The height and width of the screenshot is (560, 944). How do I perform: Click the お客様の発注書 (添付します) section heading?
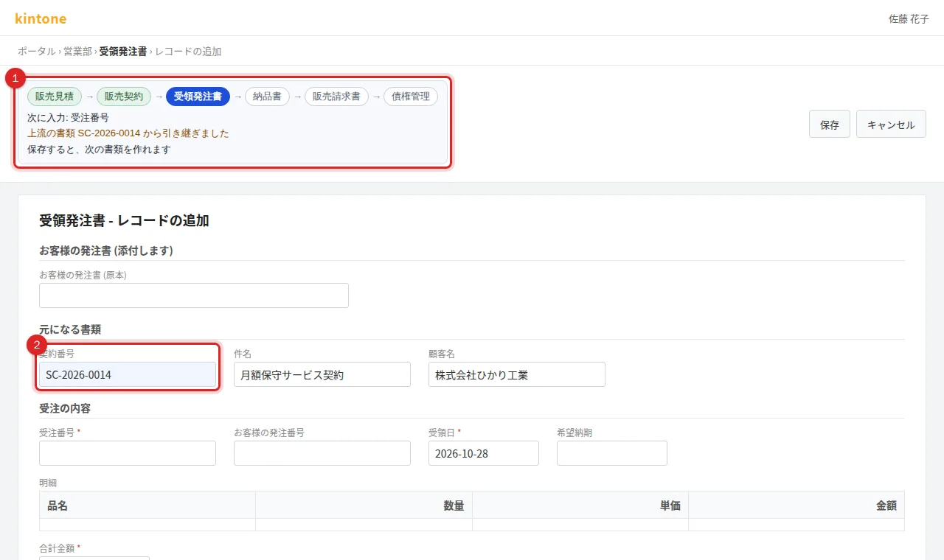point(106,251)
